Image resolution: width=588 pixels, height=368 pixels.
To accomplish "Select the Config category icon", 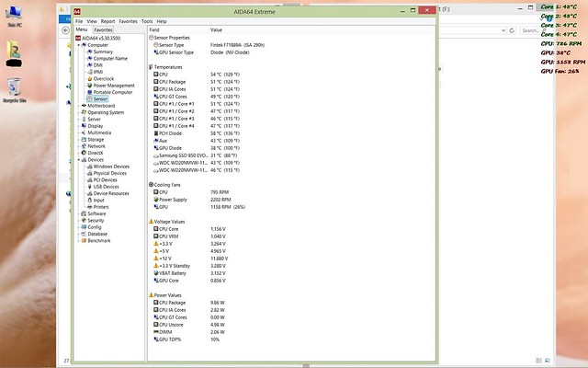I will click(x=84, y=227).
